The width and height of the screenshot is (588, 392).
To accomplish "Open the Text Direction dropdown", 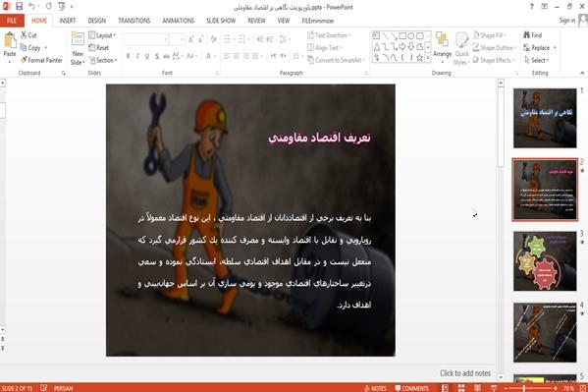I will click(x=329, y=35).
